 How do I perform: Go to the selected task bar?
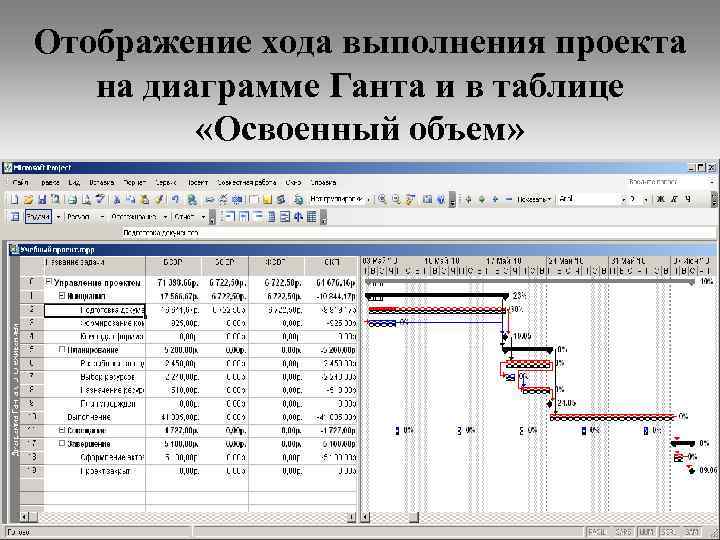411,199
